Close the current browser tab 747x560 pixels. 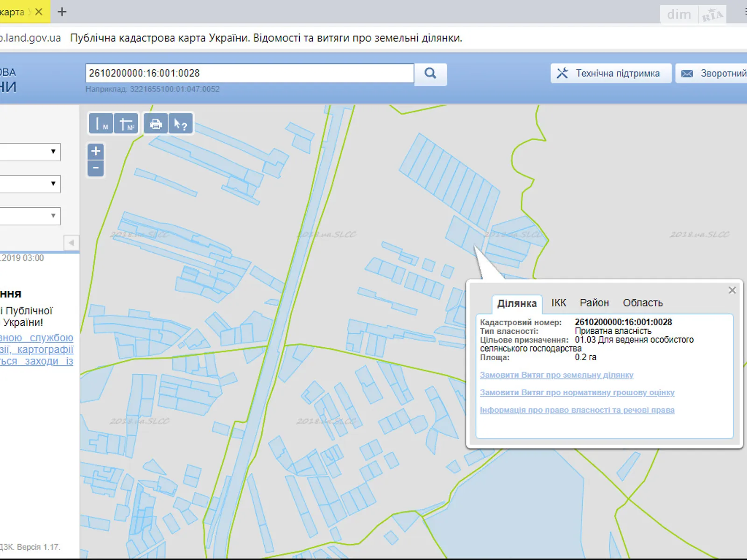point(39,12)
